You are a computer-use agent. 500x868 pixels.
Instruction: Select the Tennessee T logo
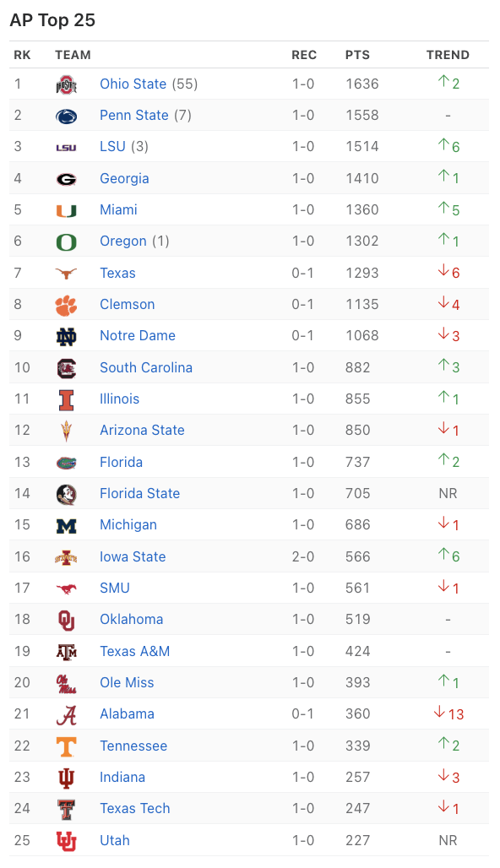point(67,746)
